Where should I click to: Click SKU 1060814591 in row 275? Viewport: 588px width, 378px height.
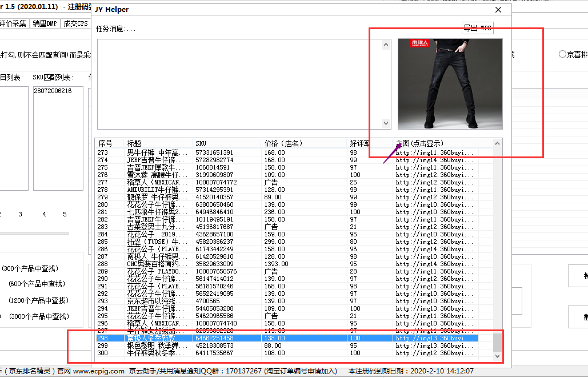(x=213, y=167)
